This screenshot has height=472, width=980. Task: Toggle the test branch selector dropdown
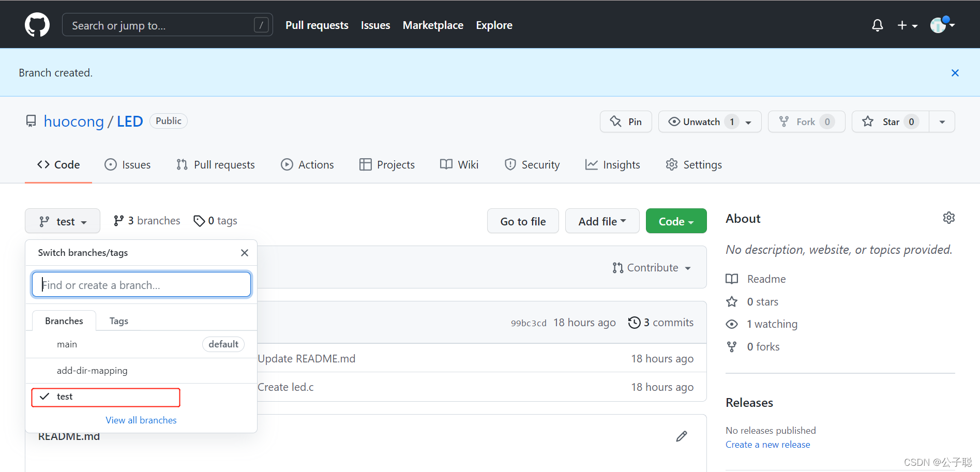[x=63, y=221]
